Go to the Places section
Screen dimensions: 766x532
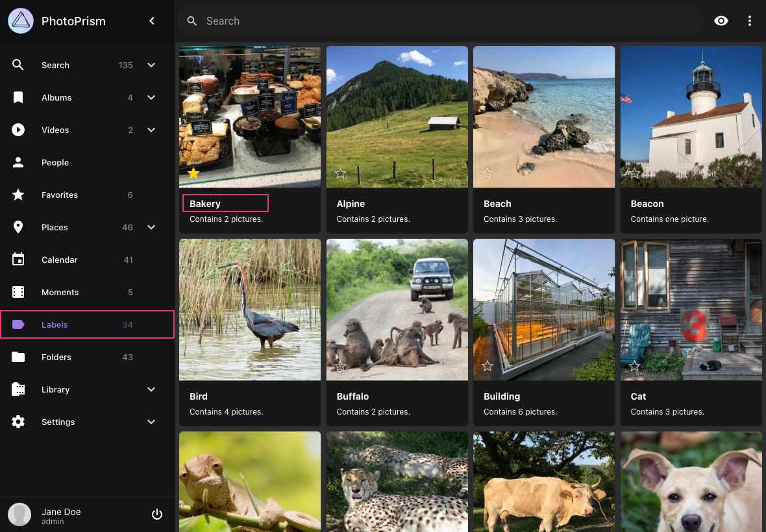pyautogui.click(x=55, y=227)
